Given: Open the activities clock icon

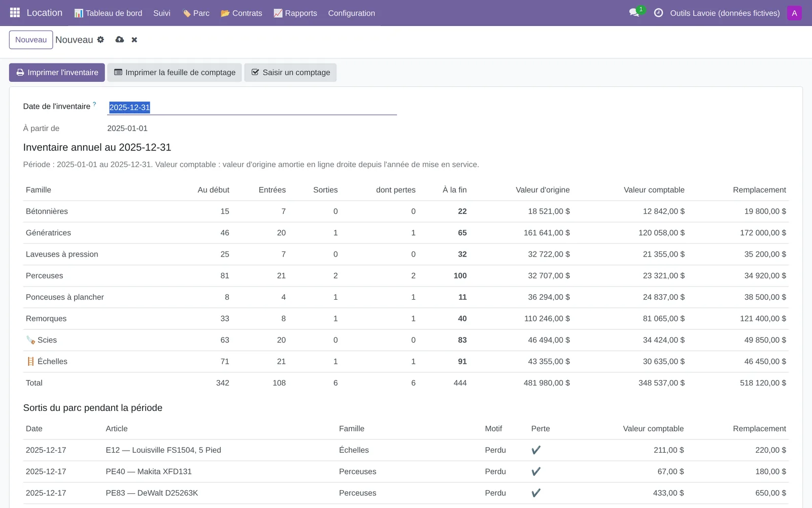Looking at the screenshot, I should (x=658, y=13).
